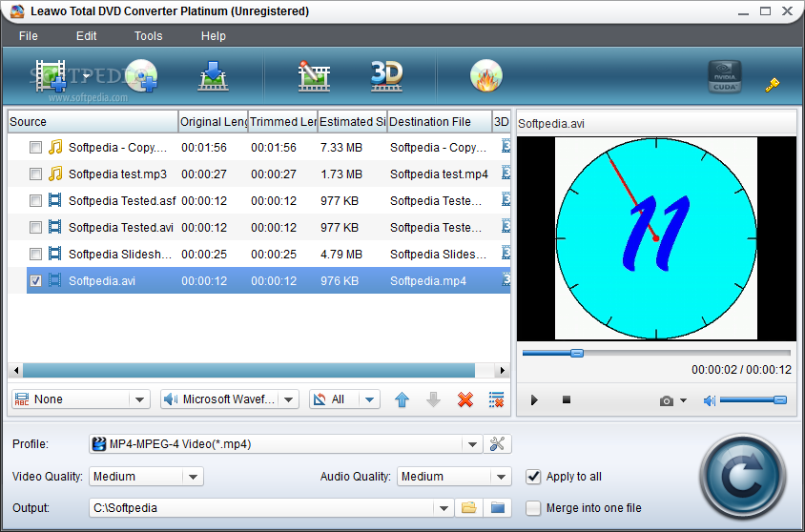Image resolution: width=805 pixels, height=532 pixels.
Task: Click the preview seek slider handle
Action: tap(577, 353)
